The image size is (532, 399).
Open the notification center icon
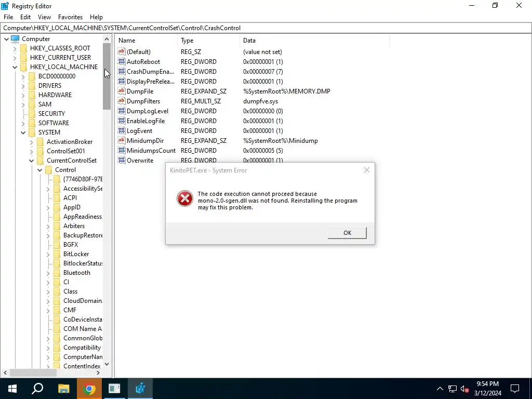(515, 389)
